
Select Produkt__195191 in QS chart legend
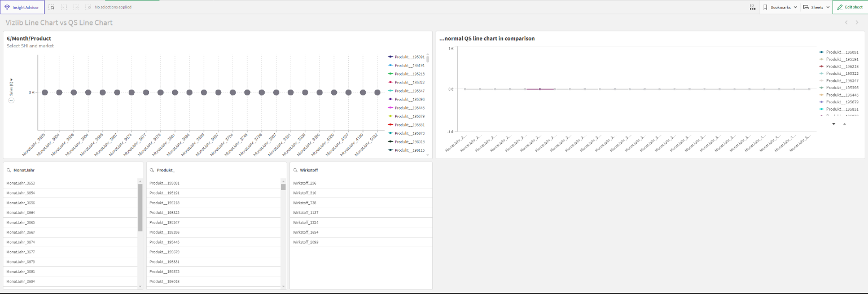pos(839,59)
